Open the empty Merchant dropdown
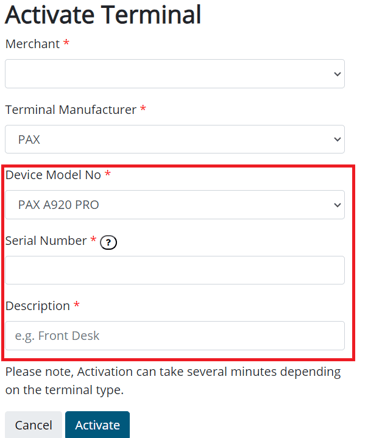This screenshot has width=368, height=438. (175, 74)
